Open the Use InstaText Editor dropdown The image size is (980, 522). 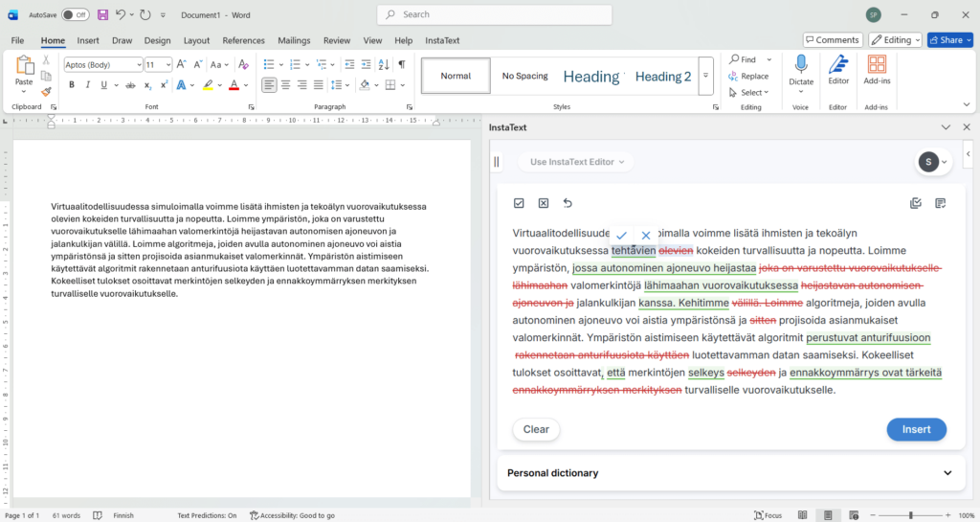[575, 162]
